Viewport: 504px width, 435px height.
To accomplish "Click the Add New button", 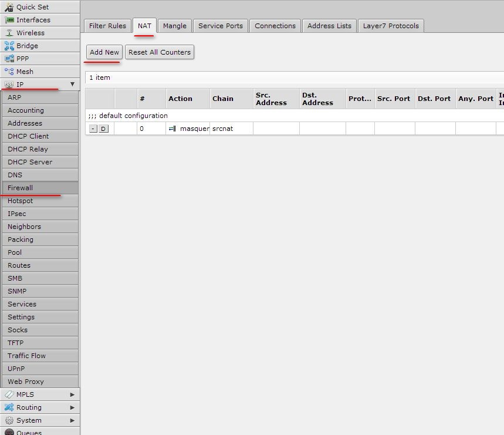I will coord(104,52).
